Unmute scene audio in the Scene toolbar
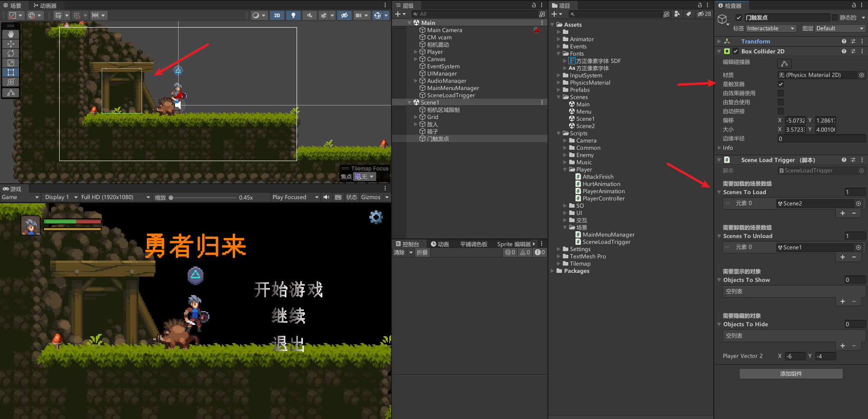This screenshot has height=419, width=868. click(x=309, y=15)
